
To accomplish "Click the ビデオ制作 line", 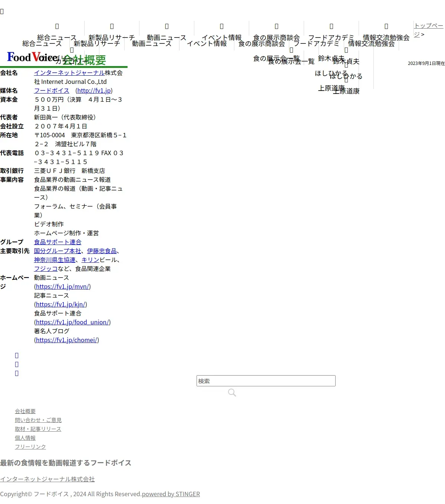I will (x=49, y=224).
